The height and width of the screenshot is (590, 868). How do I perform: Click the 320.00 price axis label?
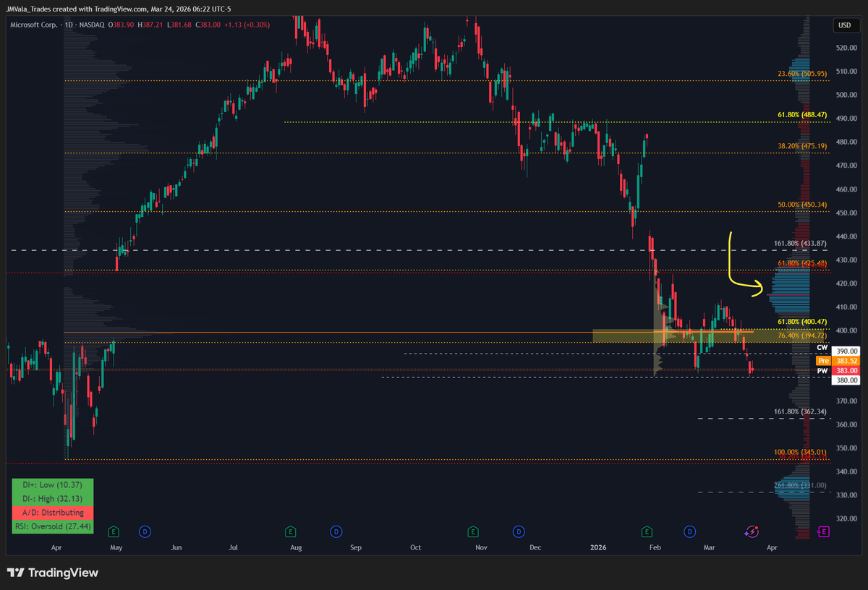pyautogui.click(x=845, y=518)
